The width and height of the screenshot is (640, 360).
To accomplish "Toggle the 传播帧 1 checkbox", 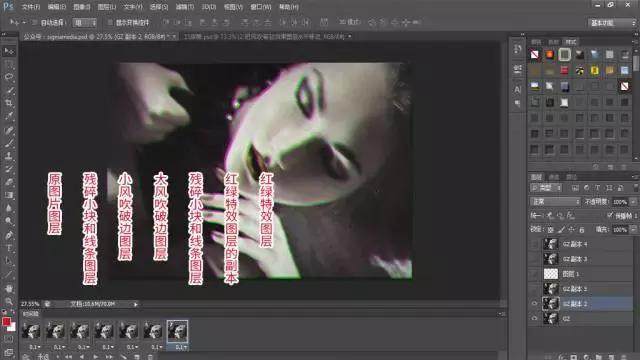I will pyautogui.click(x=610, y=215).
